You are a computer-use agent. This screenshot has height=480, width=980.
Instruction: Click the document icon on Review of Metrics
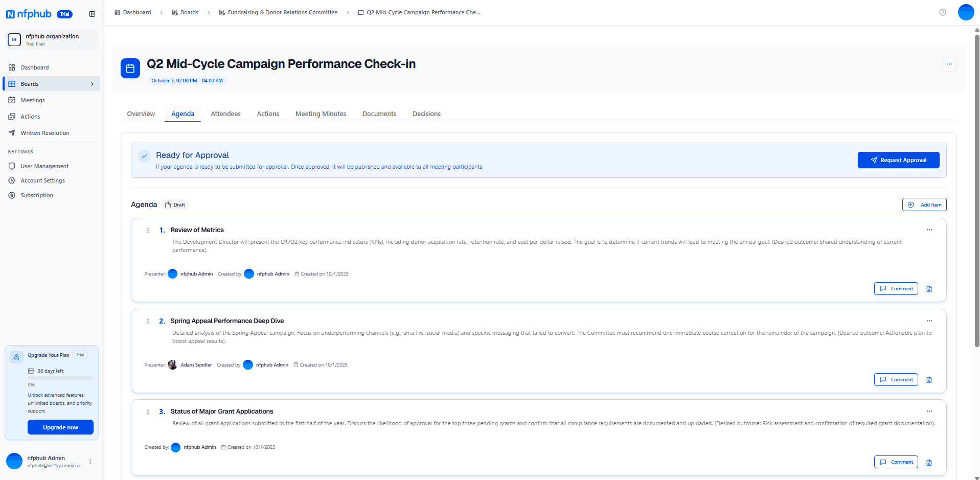(x=929, y=289)
